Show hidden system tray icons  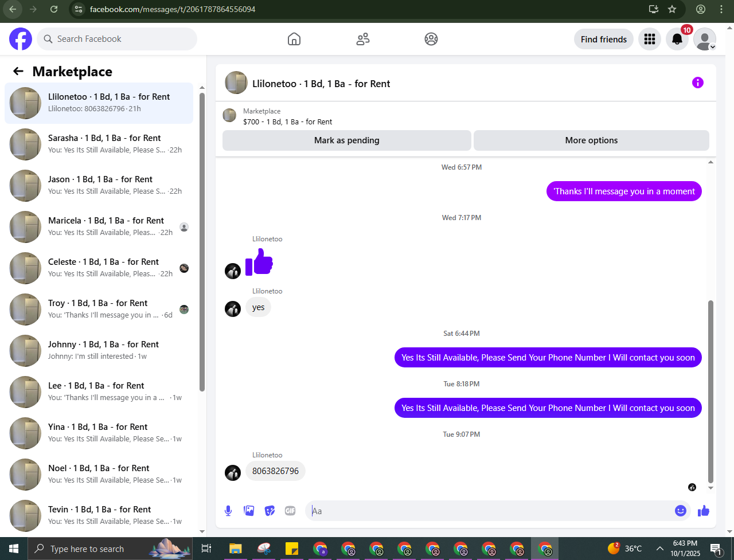(660, 549)
